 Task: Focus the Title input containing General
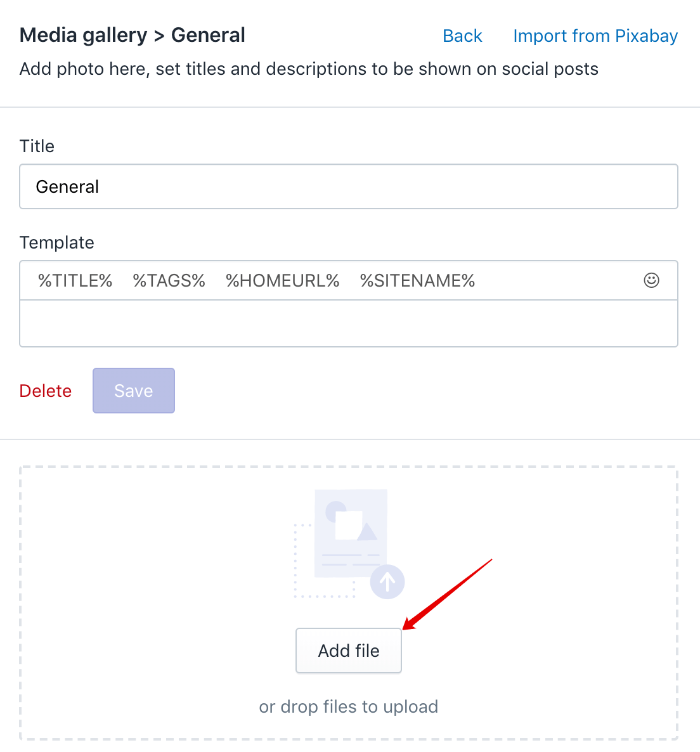(x=349, y=186)
